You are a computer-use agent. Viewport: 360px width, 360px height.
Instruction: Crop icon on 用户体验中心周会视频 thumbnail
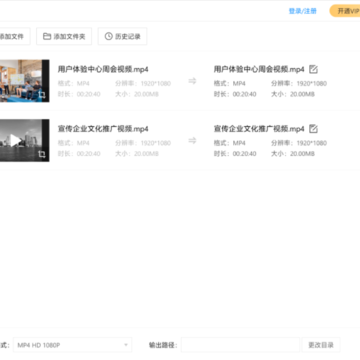[x=42, y=95]
